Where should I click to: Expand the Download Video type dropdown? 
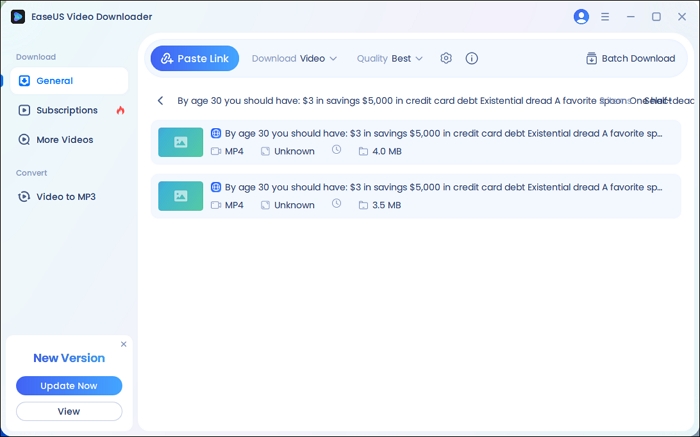[x=294, y=59]
